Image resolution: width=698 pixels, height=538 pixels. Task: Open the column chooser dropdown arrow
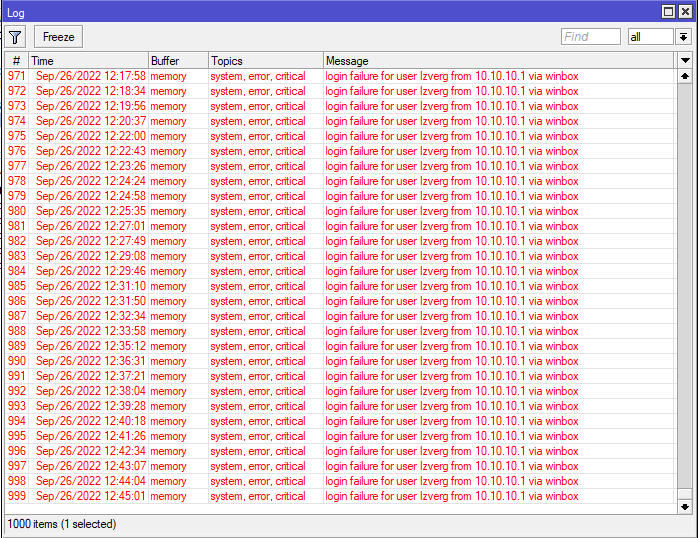685,60
